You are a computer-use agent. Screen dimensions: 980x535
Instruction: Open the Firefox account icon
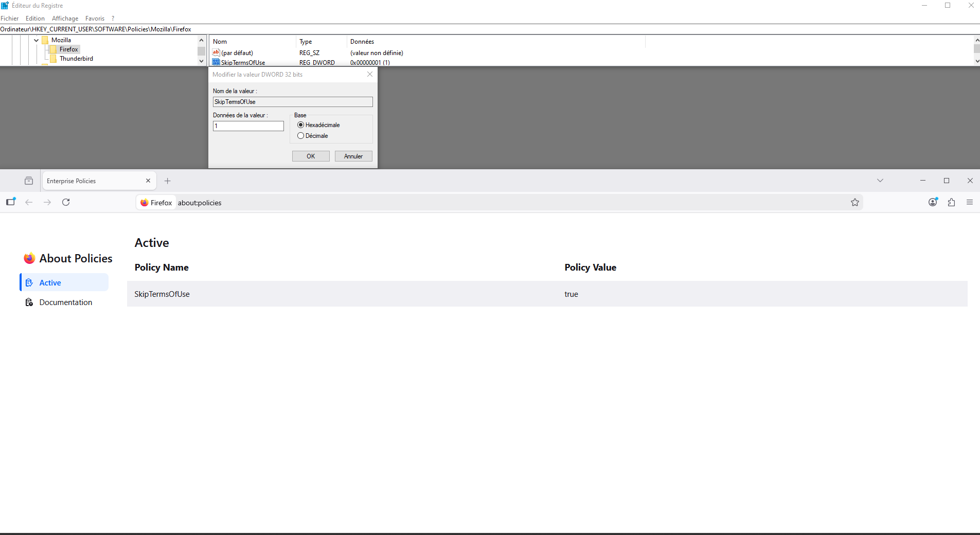click(933, 202)
